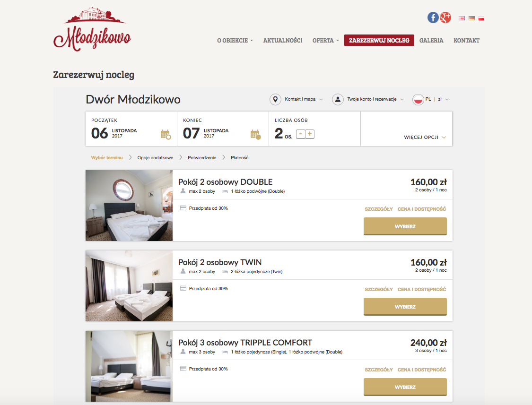Go to the Galeria menu item
Viewport: 532px width, 405px height.
pyautogui.click(x=431, y=40)
